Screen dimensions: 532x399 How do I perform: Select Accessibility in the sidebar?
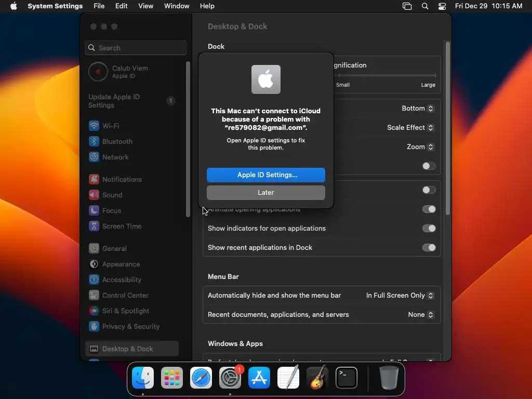point(132,280)
